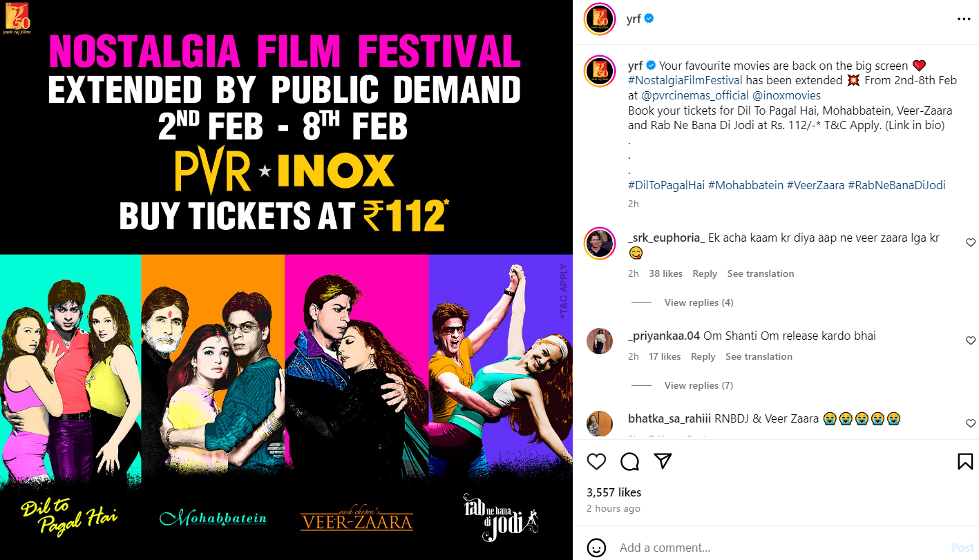Focus the Add a comment field
979x560 pixels.
781,548
